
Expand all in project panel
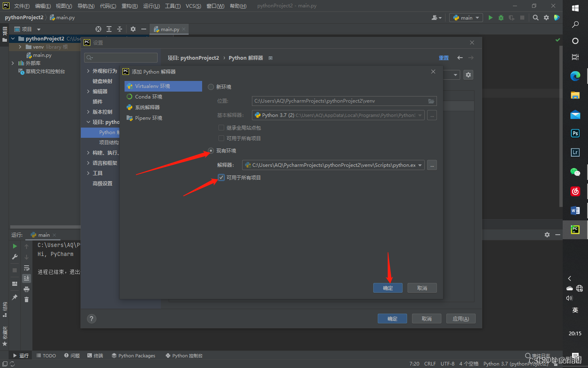click(109, 29)
